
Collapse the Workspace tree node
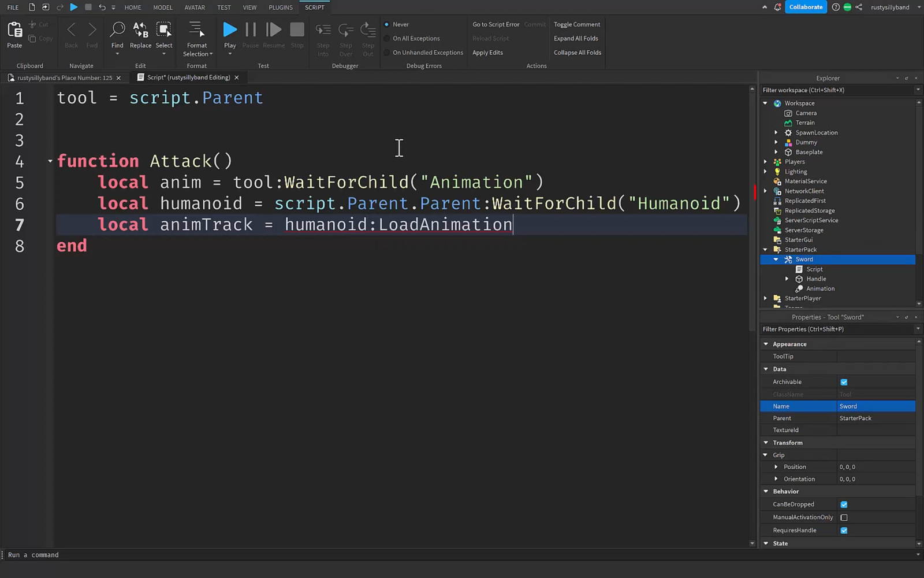(x=765, y=103)
